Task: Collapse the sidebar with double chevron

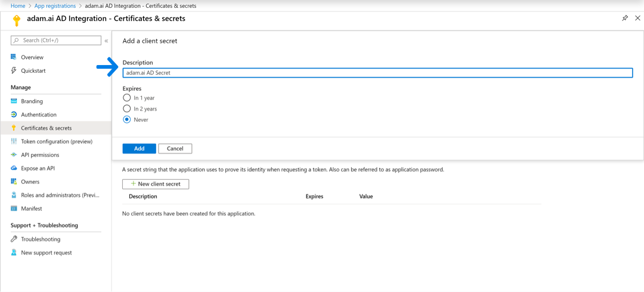Action: (106, 41)
